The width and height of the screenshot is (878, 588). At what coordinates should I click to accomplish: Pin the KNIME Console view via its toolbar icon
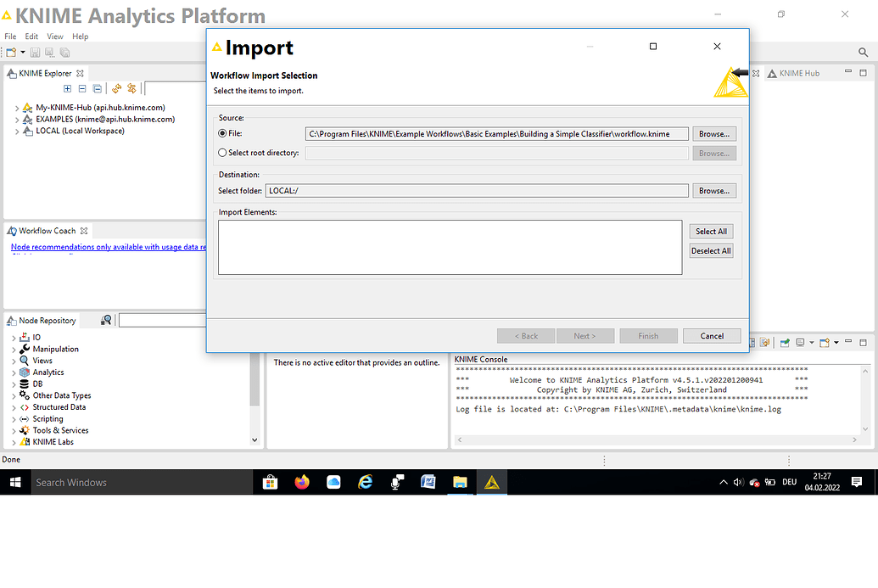tap(785, 343)
